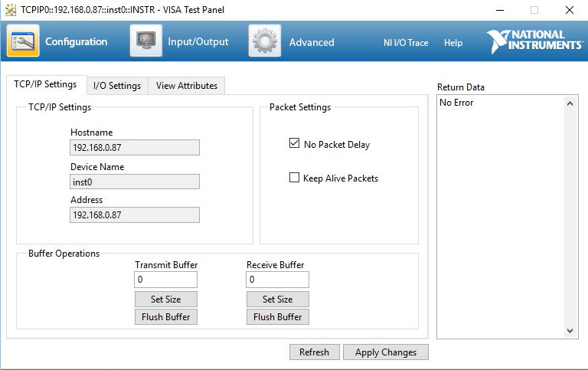Click the Transmit Buffer input field
The width and height of the screenshot is (588, 370).
[x=165, y=280]
